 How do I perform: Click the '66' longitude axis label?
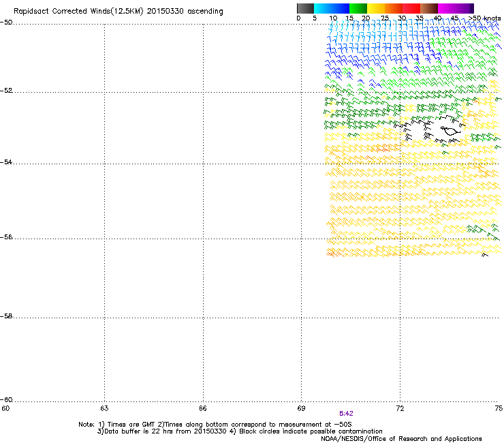(203, 408)
